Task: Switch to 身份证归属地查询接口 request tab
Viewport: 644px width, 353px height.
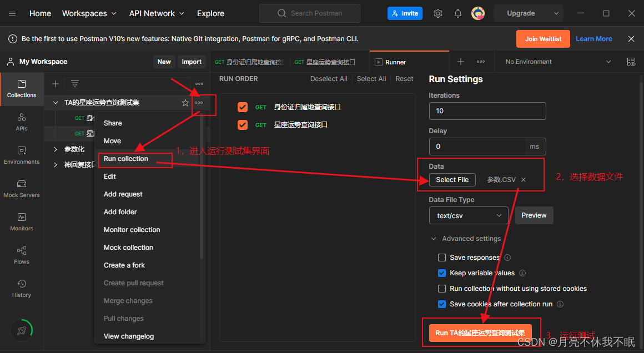Action: coord(250,62)
